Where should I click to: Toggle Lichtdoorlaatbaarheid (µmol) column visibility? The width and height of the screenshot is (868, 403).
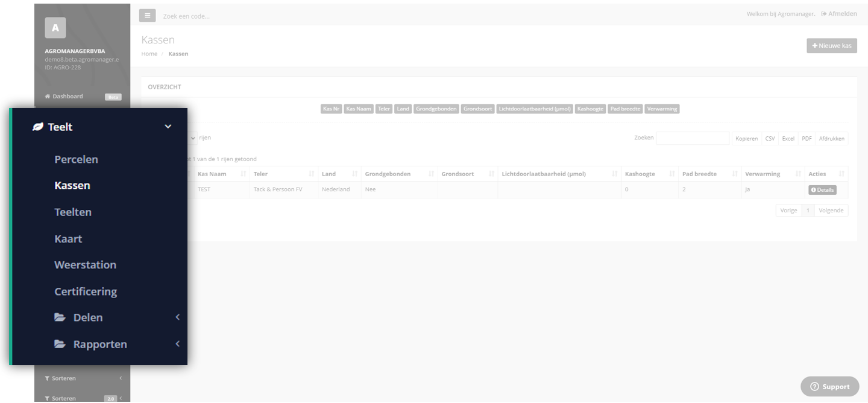click(x=535, y=109)
